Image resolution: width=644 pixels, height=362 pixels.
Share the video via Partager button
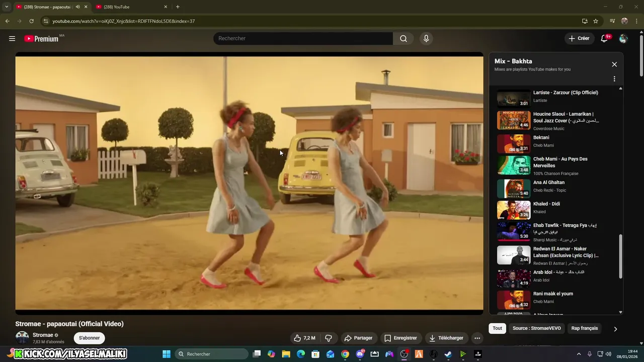coord(358,338)
